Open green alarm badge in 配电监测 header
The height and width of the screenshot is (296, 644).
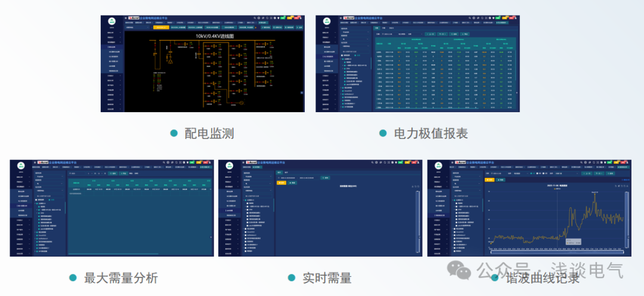283,18
